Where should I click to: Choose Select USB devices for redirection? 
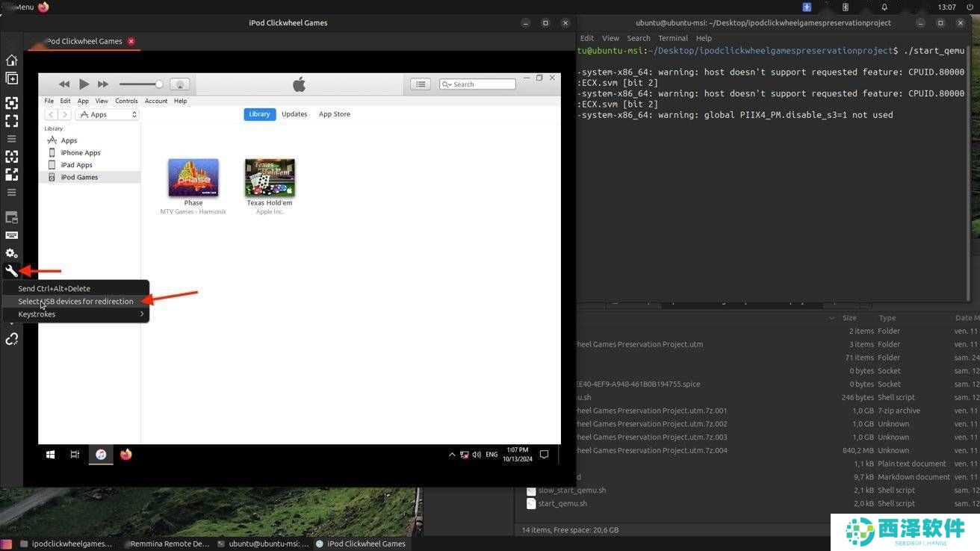(75, 302)
